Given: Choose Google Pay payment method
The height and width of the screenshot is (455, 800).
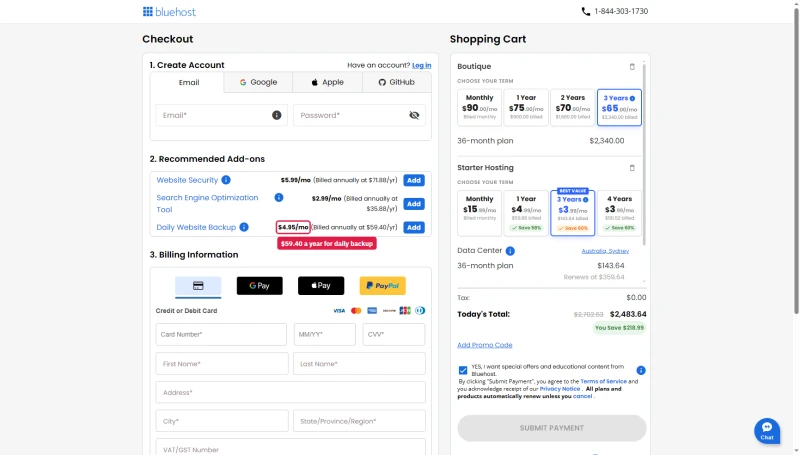Looking at the screenshot, I should 259,286.
